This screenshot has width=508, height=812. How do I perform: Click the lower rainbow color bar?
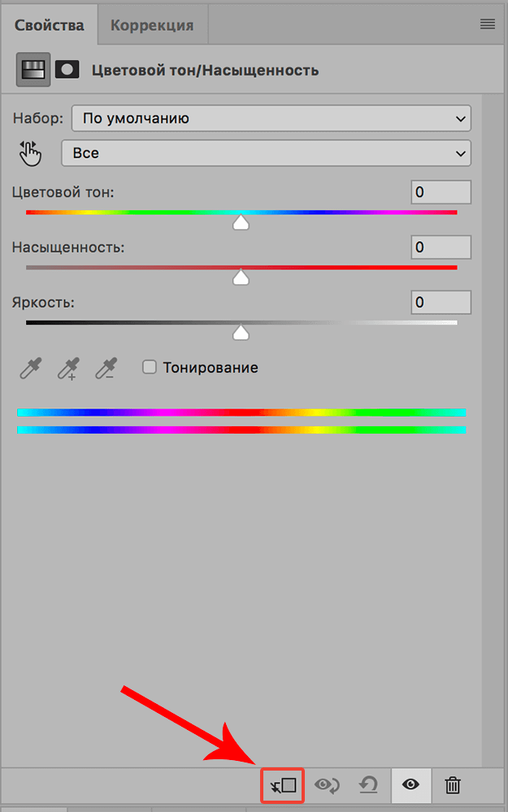pos(241,430)
